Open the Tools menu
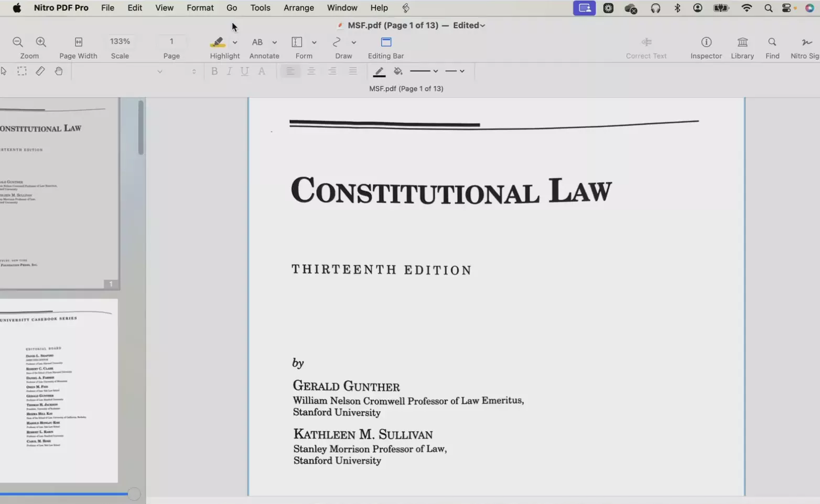 click(x=260, y=8)
